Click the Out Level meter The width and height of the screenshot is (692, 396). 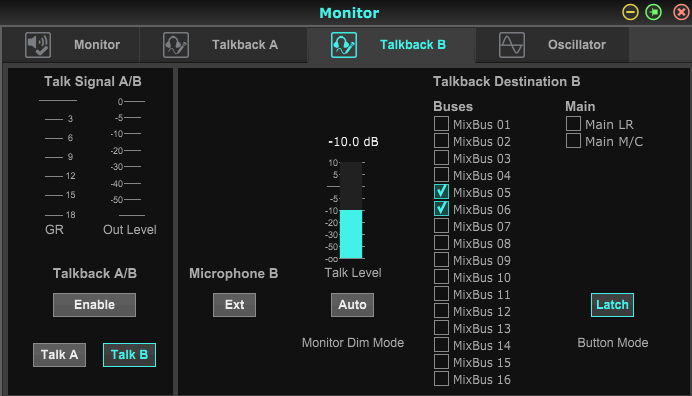(129, 158)
